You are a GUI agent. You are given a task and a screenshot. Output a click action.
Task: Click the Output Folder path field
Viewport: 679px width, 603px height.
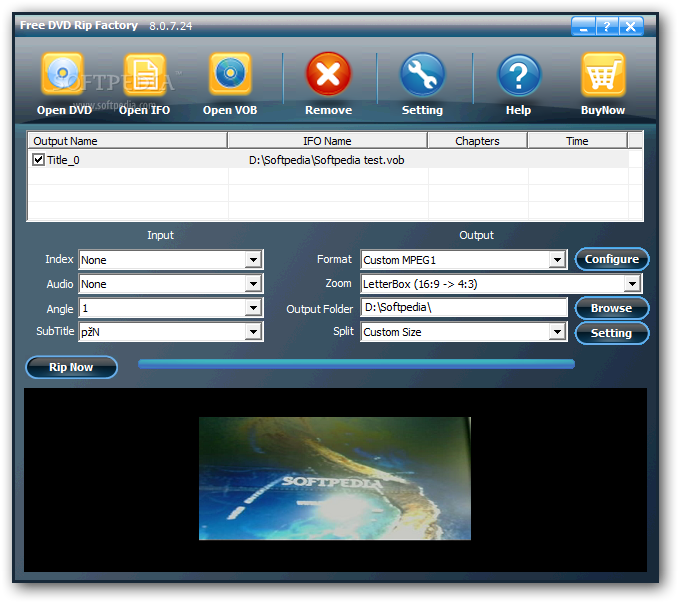click(x=464, y=308)
